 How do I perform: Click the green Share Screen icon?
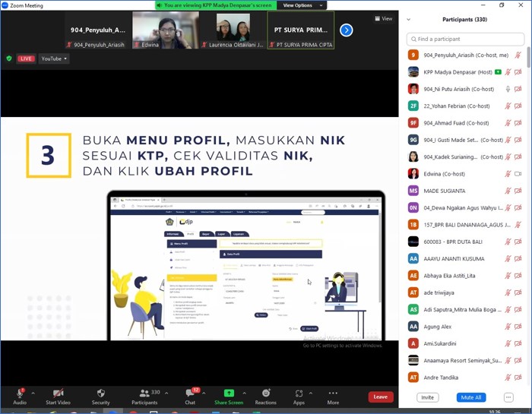coord(229,393)
